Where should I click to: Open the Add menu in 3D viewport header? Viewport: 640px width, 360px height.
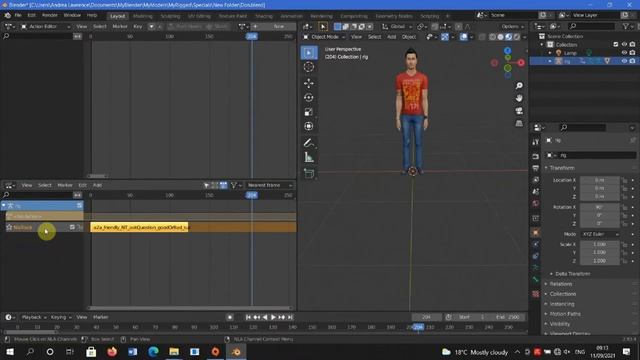point(391,37)
